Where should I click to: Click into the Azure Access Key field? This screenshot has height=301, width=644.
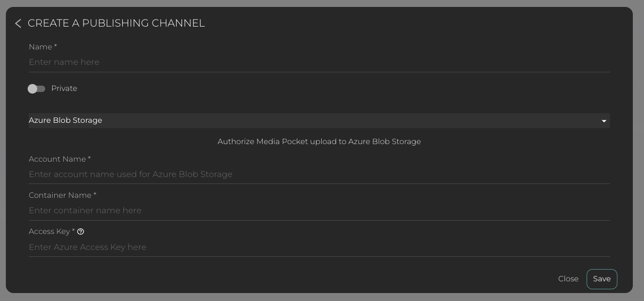click(x=319, y=247)
